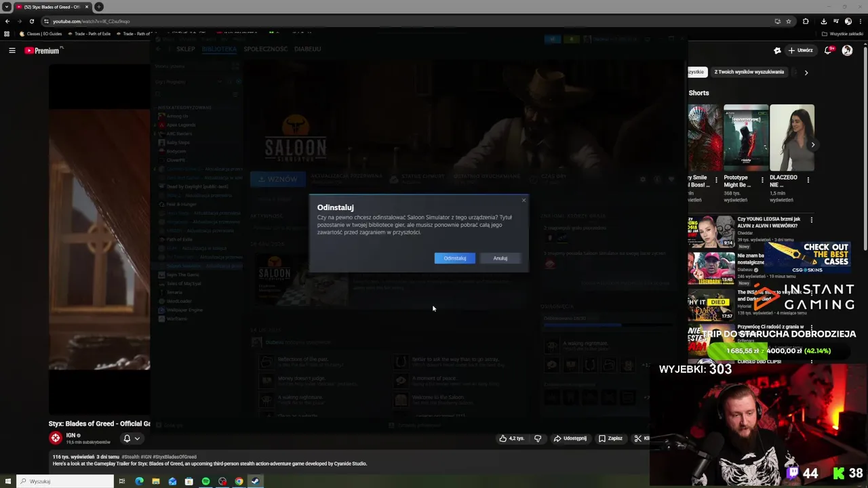This screenshot has height=488, width=868.
Task: Open options for Czy YOUNG LEOSIA video
Action: [811, 220]
